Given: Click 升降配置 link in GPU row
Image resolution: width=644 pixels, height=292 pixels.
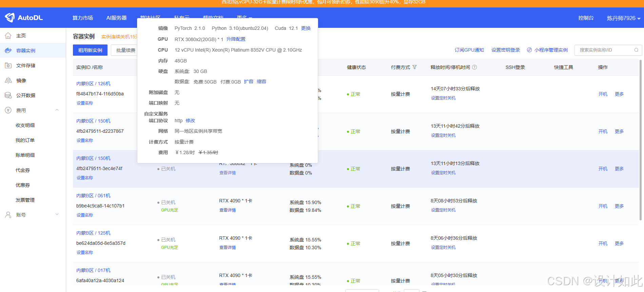Looking at the screenshot, I should pyautogui.click(x=236, y=39).
